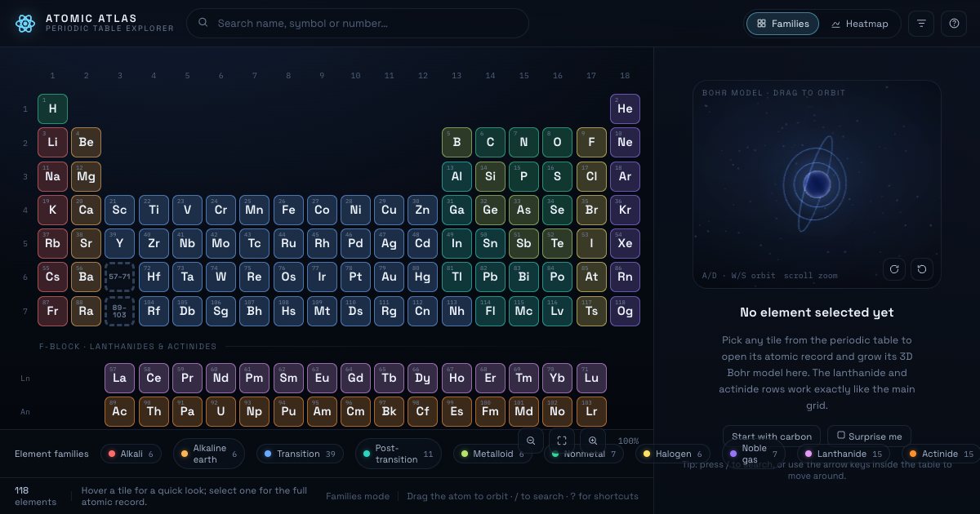This screenshot has width=980, height=514.
Task: Select the Lutetium (Lu) tile
Action: coord(591,379)
